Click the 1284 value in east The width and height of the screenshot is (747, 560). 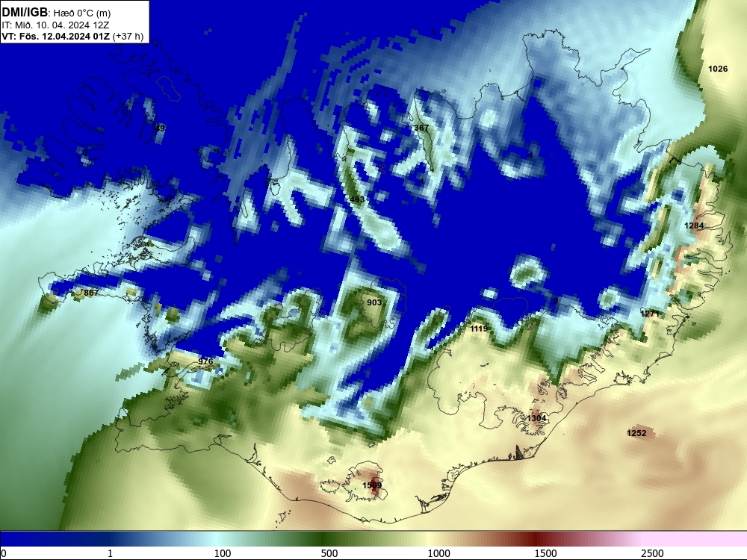pos(694,225)
